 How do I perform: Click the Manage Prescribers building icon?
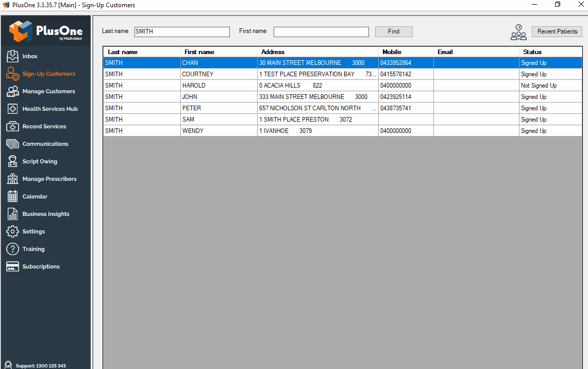12,179
